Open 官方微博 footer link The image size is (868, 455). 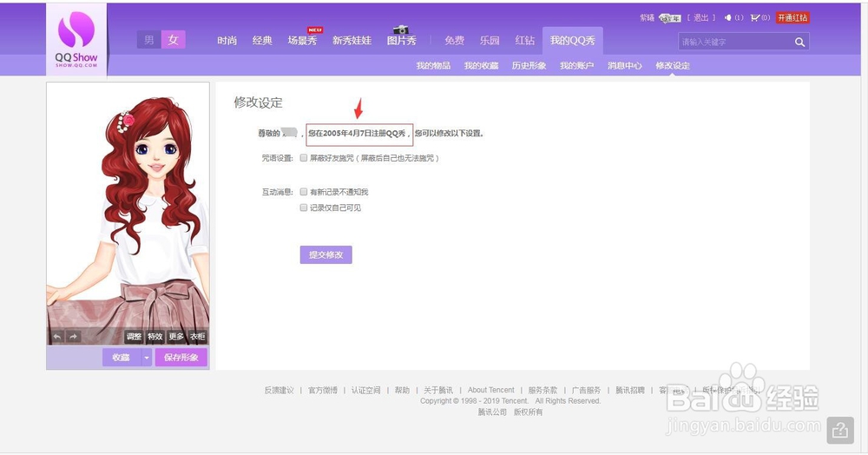(323, 390)
